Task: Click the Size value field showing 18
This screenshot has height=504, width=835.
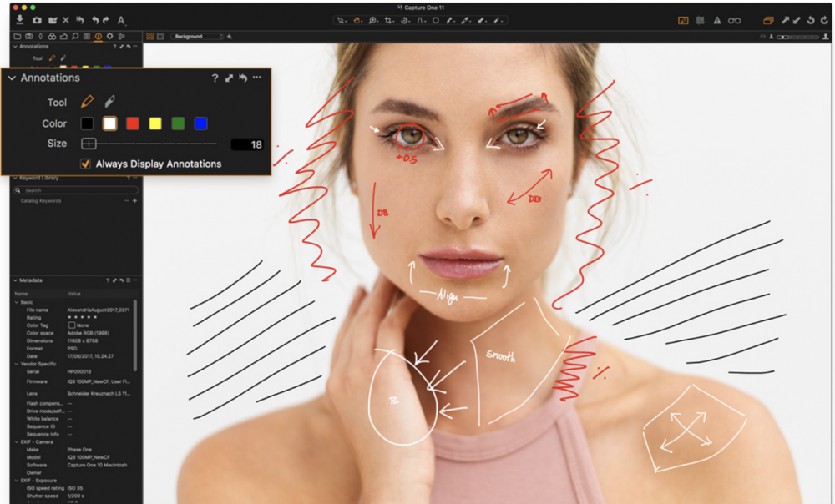Action: click(x=247, y=144)
